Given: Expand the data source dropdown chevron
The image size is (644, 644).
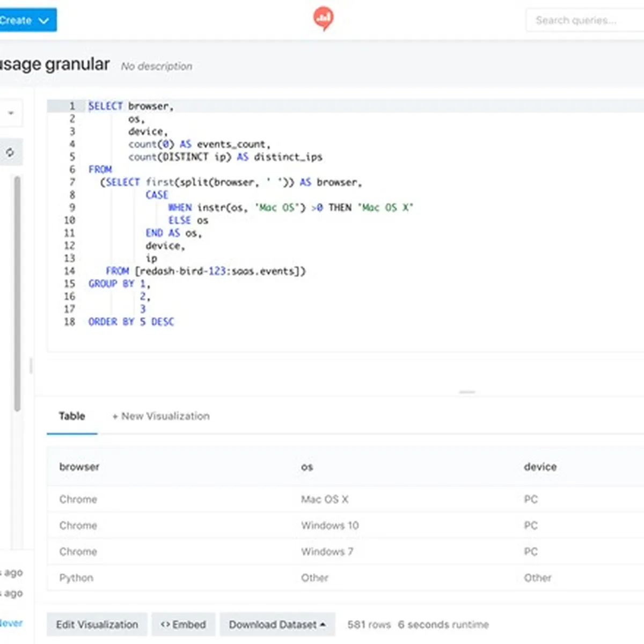Looking at the screenshot, I should pos(10,113).
